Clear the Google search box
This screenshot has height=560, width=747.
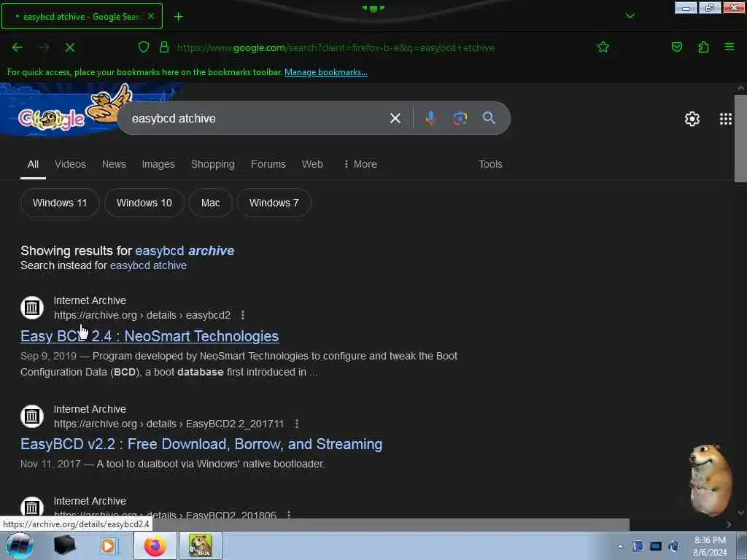click(395, 118)
